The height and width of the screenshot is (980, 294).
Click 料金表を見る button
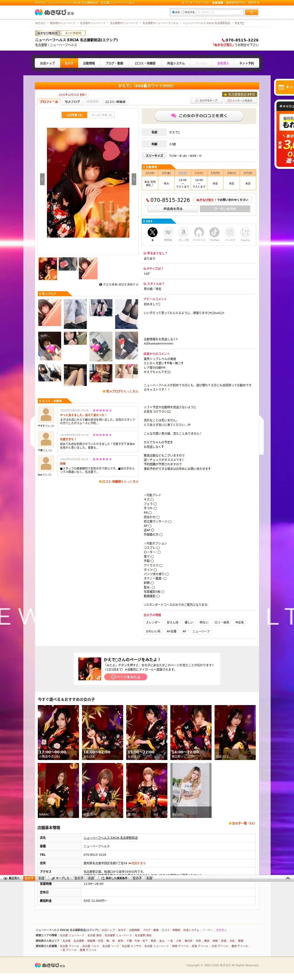(173, 209)
